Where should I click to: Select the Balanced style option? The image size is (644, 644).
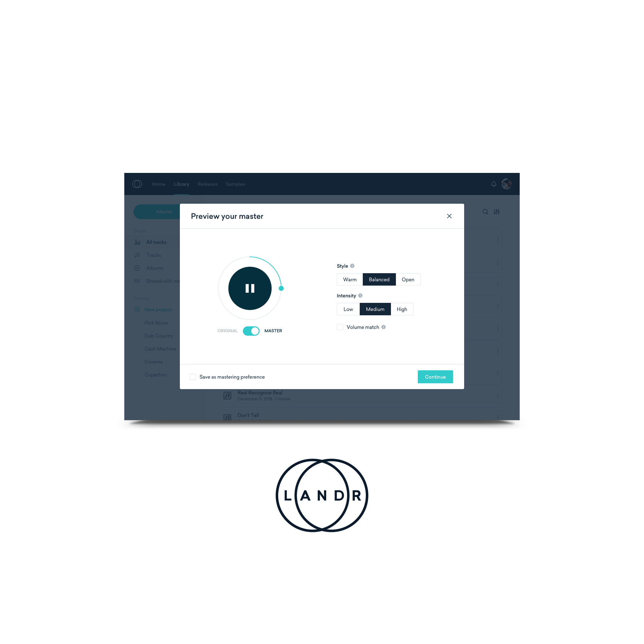coord(378,279)
